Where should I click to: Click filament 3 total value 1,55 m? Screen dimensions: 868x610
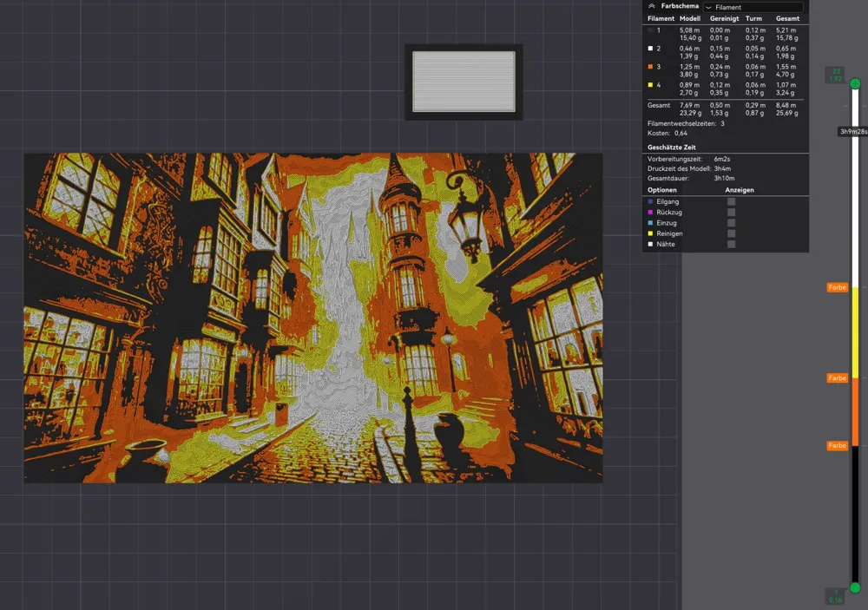click(786, 67)
